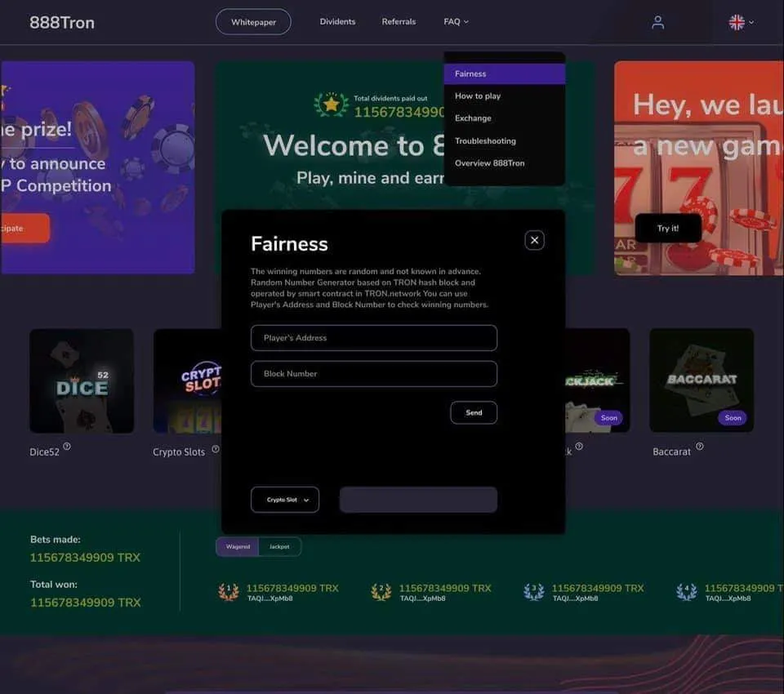784x694 pixels.
Task: Click the Total won TRX value
Action: (x=86, y=603)
